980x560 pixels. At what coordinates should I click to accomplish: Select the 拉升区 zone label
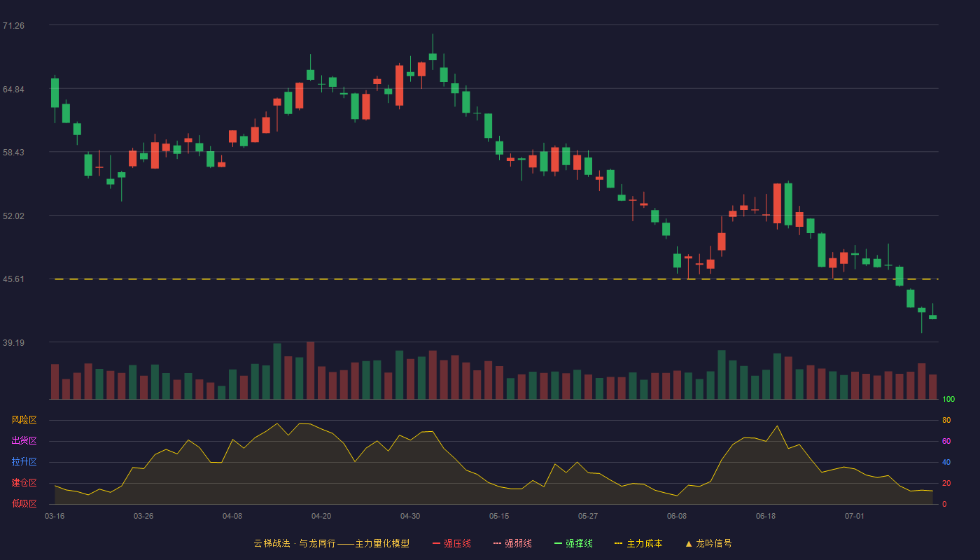[x=24, y=462]
